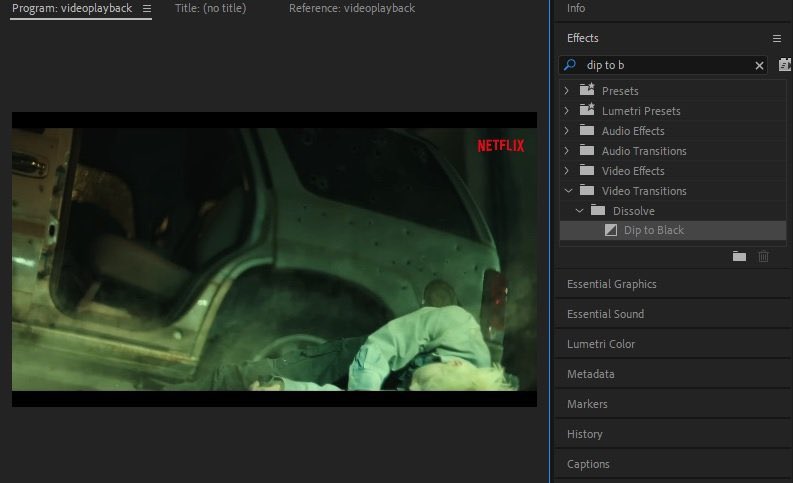
Task: Collapse the Dissolve folder
Action: (580, 210)
